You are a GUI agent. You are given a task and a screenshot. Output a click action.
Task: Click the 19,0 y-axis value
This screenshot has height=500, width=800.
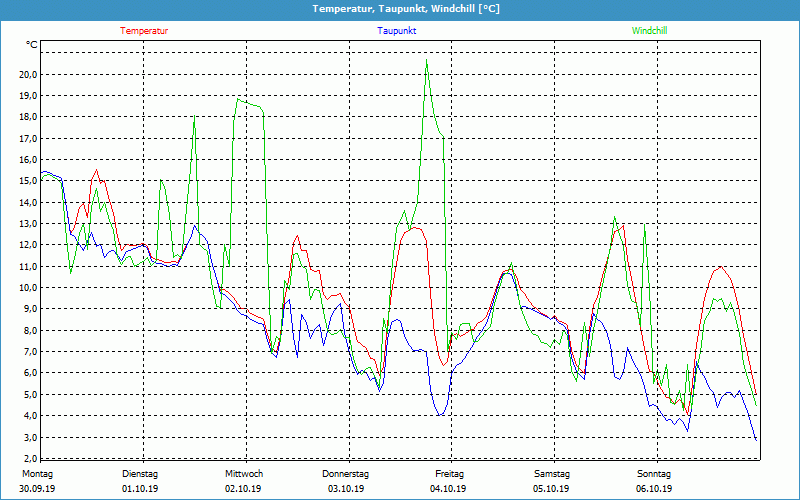click(28, 95)
